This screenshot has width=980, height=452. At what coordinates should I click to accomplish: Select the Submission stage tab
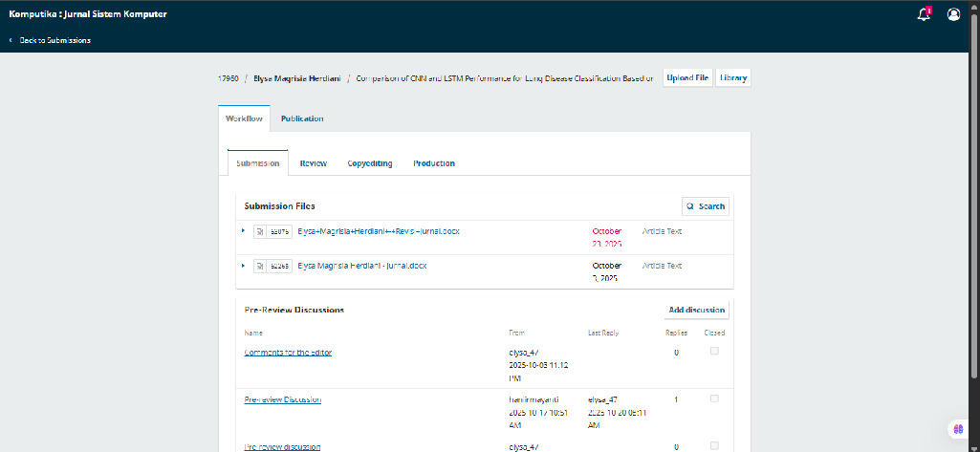pos(257,163)
